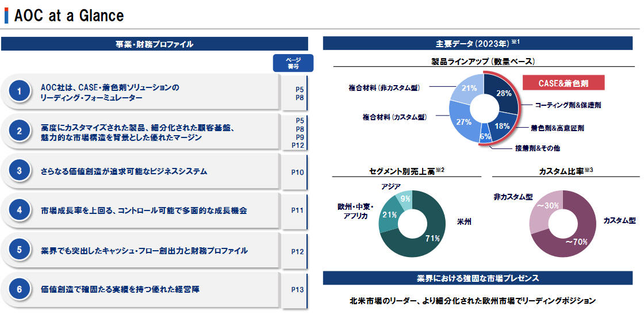Screen dimensions: 644x314
Task: Click page reference P11
Action: click(x=298, y=210)
